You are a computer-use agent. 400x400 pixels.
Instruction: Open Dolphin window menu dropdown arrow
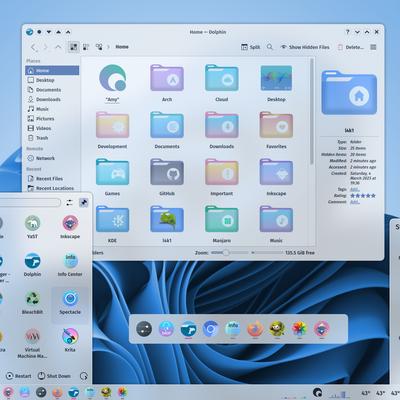click(49, 32)
